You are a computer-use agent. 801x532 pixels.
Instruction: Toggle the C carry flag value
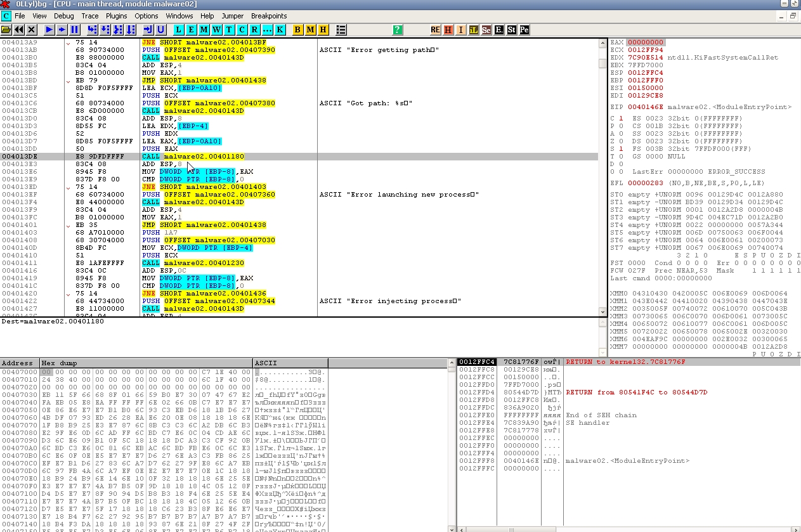click(x=620, y=119)
